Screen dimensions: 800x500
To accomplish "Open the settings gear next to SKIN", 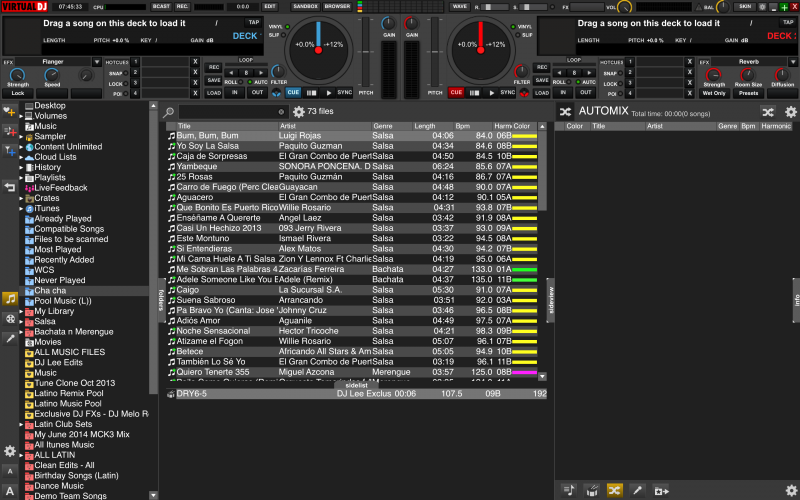I will coord(763,7).
